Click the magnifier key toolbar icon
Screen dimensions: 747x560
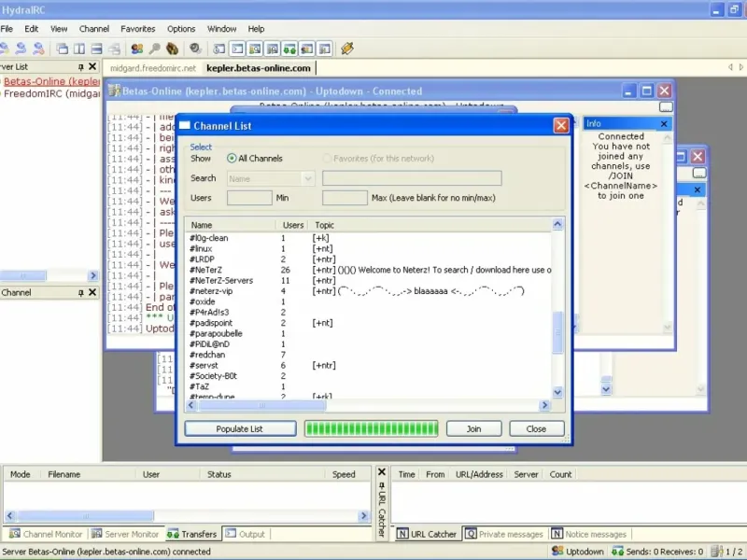pyautogui.click(x=154, y=49)
